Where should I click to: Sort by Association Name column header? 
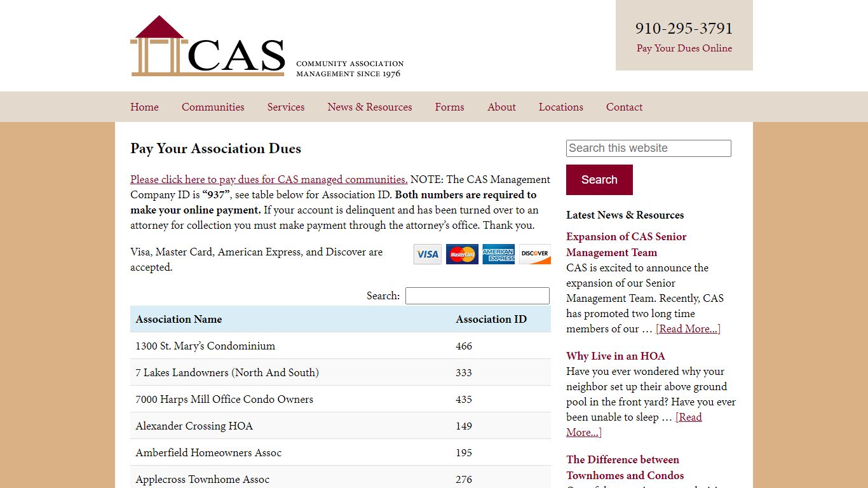tap(290, 319)
